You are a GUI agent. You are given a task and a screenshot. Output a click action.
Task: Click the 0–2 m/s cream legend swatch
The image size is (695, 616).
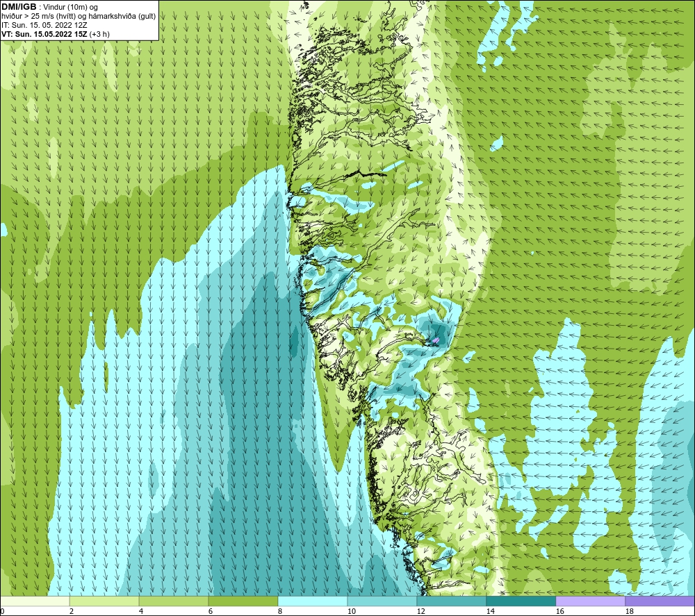(35, 601)
